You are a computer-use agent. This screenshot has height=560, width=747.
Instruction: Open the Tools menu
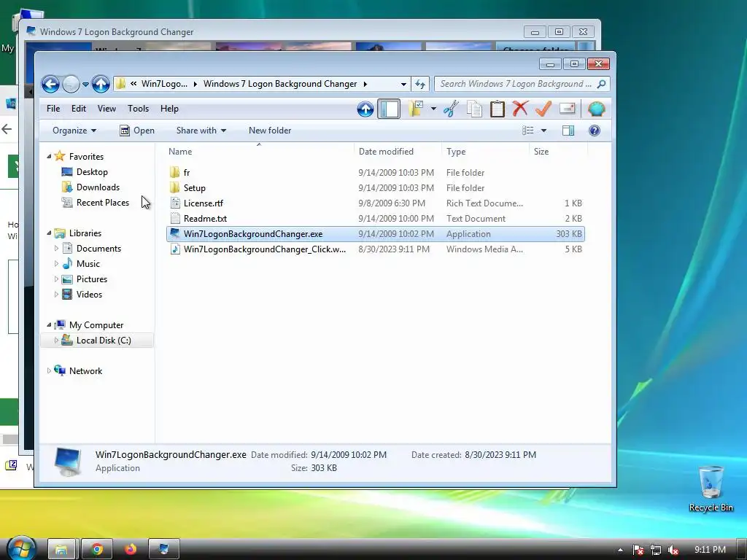(138, 109)
